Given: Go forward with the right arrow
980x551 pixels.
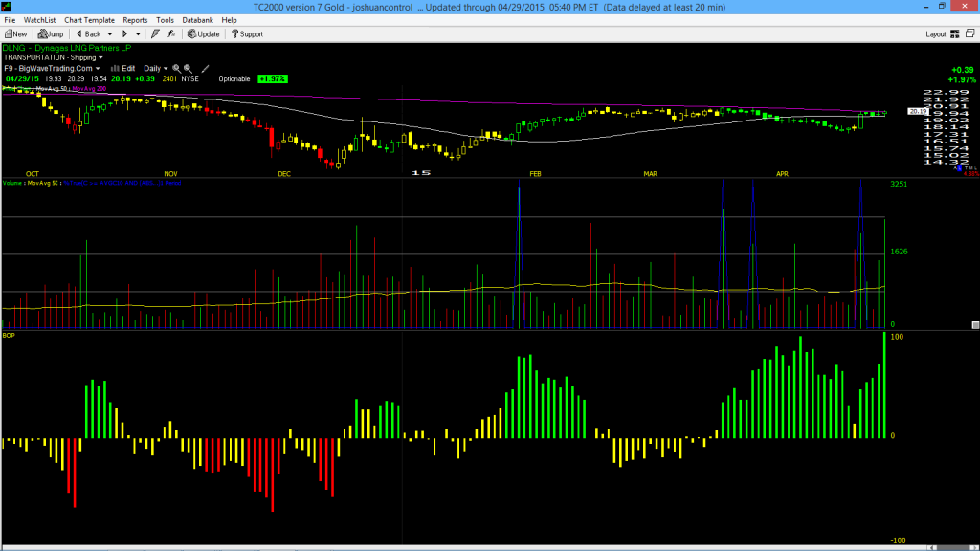Looking at the screenshot, I should pos(124,34).
